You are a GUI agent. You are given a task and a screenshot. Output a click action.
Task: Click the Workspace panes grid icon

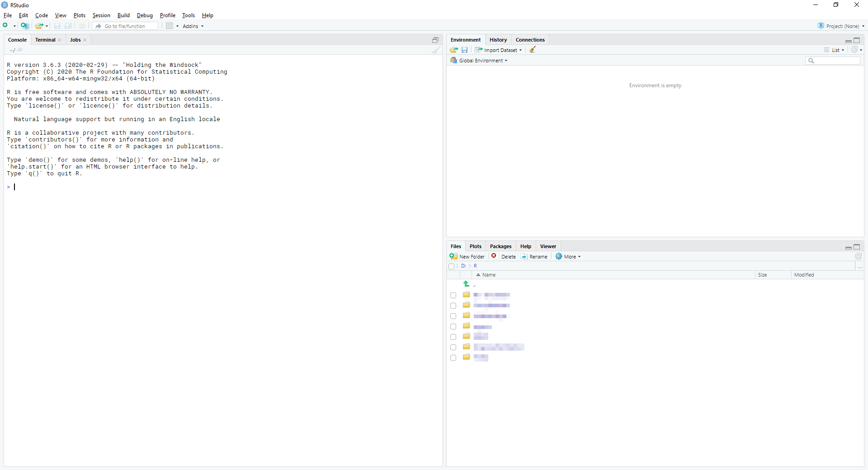(170, 26)
